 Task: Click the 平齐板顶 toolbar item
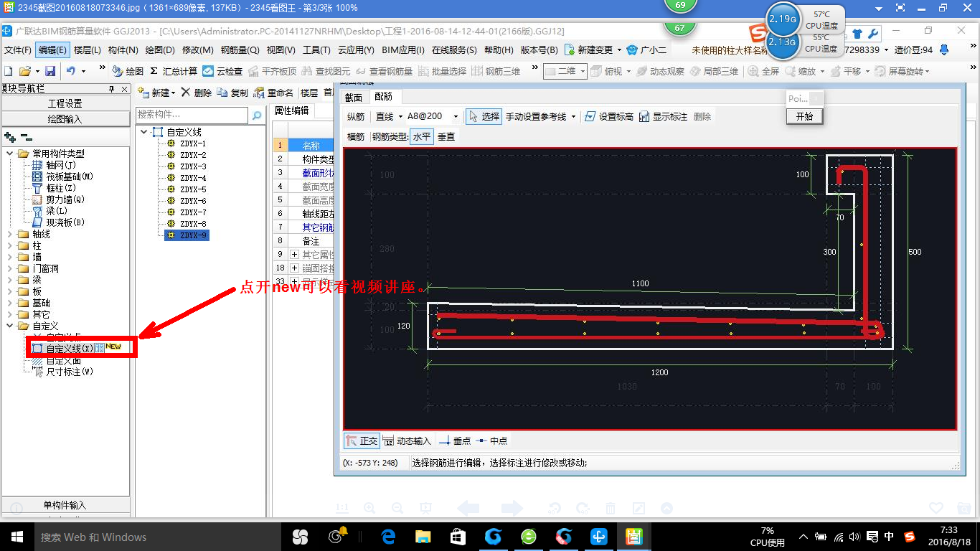coord(273,71)
